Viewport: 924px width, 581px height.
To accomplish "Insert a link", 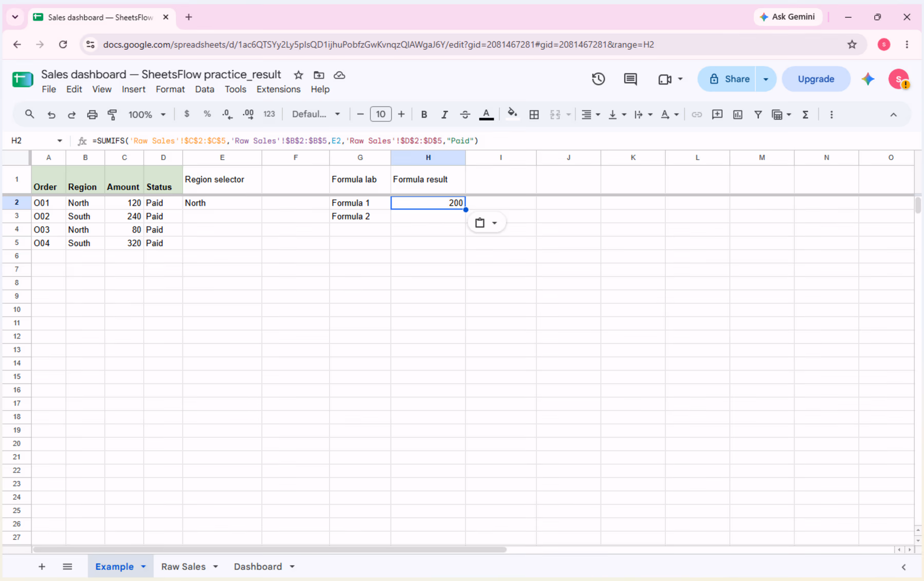I will pyautogui.click(x=697, y=114).
